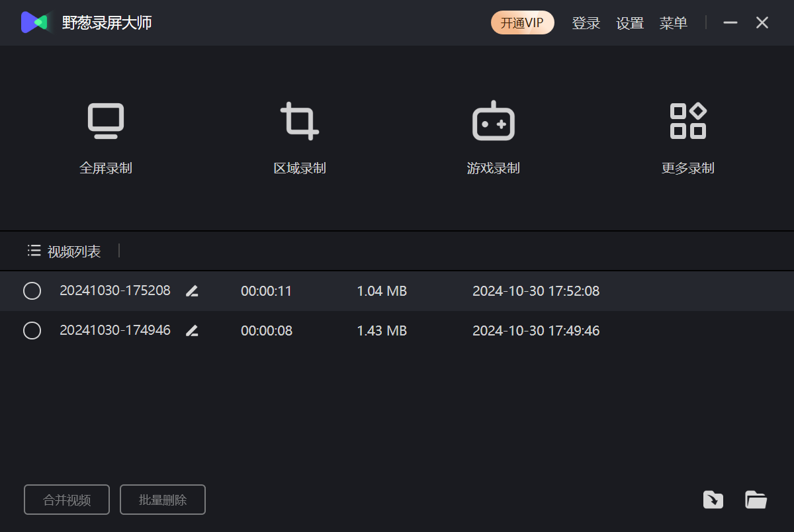The width and height of the screenshot is (794, 532).
Task: Click the import video folder-arrow icon
Action: coord(713,500)
